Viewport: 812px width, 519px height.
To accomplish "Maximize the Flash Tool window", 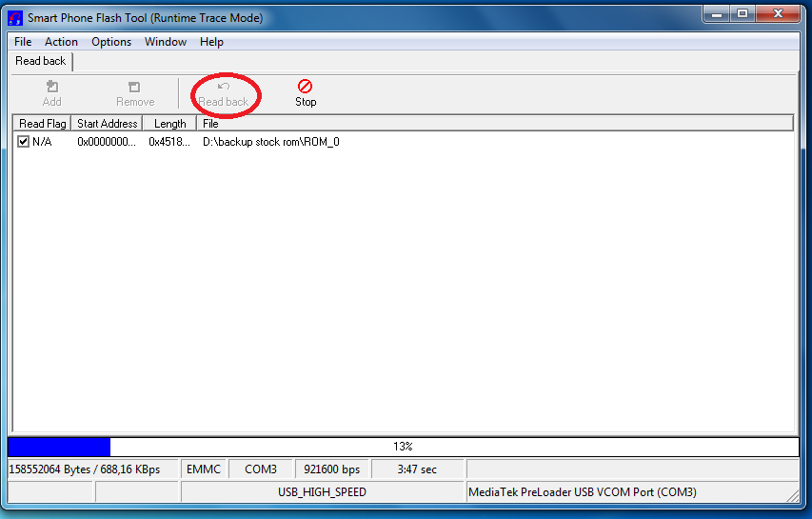I will 743,14.
